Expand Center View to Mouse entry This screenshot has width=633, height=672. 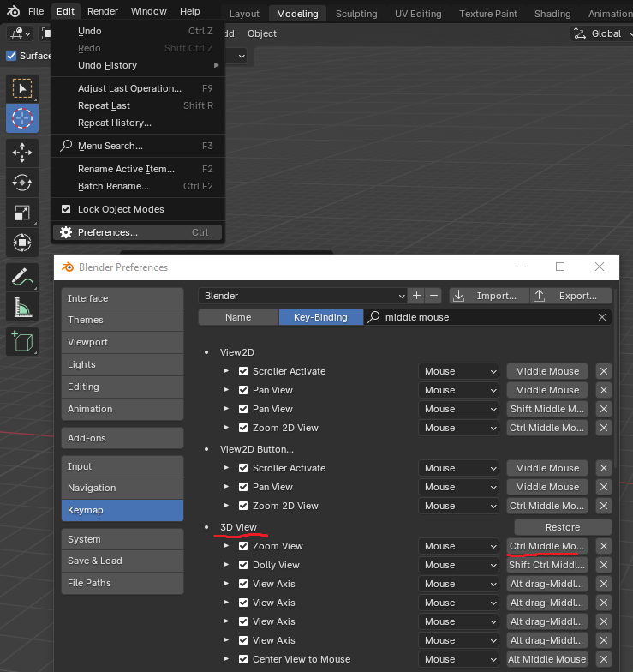tap(226, 658)
